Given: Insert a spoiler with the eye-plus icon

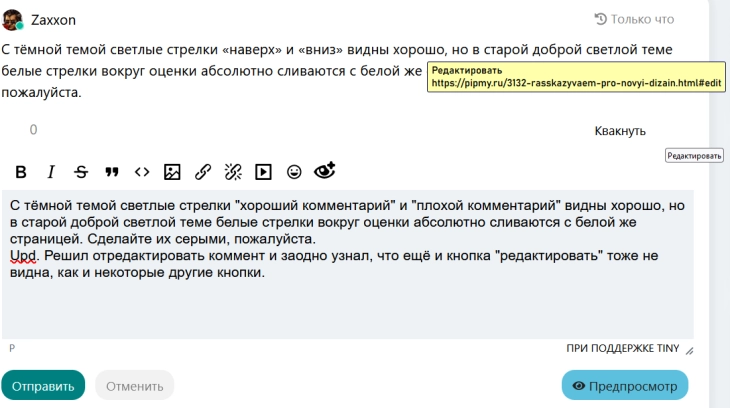Looking at the screenshot, I should point(324,171).
